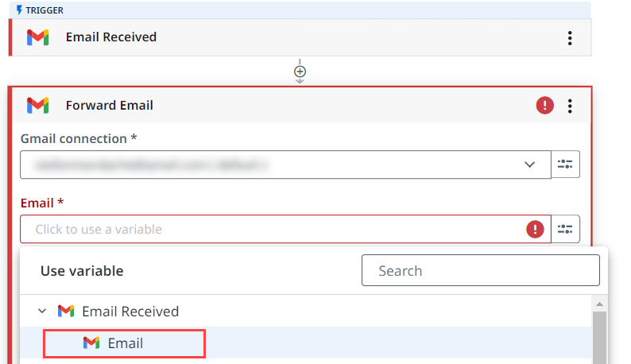
Task: Click the Gmail icon next to Email variable
Action: point(91,343)
